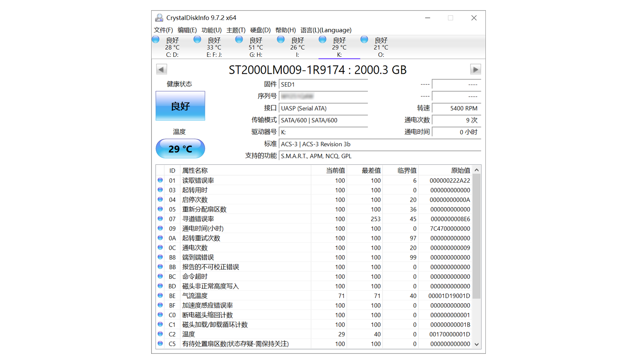Open the 硬盘(D) menu
This screenshot has height=364, width=637.
(x=260, y=30)
